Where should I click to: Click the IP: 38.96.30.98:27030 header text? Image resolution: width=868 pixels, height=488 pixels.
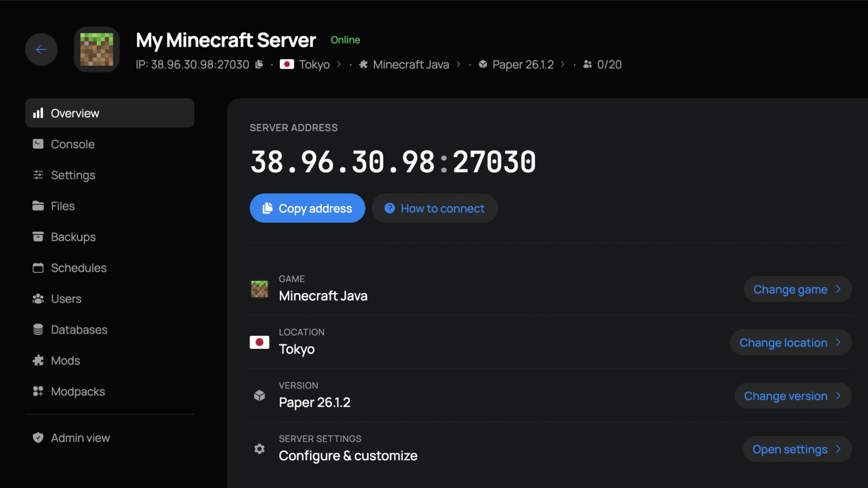coord(192,64)
